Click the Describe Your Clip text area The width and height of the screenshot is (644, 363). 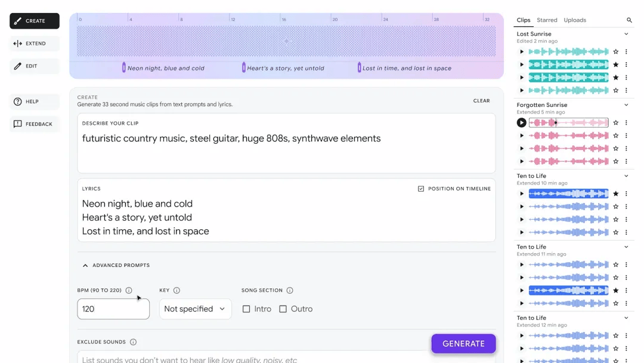point(286,143)
